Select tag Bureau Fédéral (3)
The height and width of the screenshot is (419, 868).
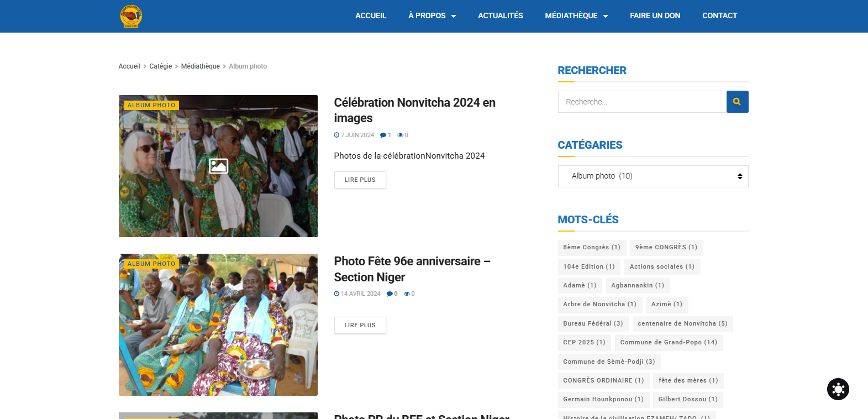coord(593,324)
